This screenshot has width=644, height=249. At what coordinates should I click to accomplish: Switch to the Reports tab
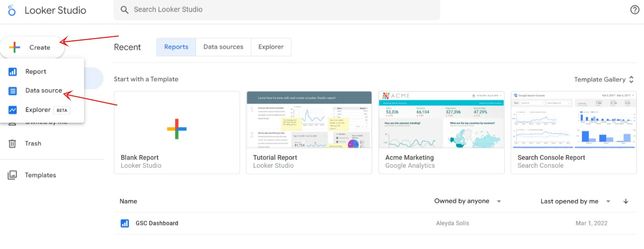(x=176, y=47)
